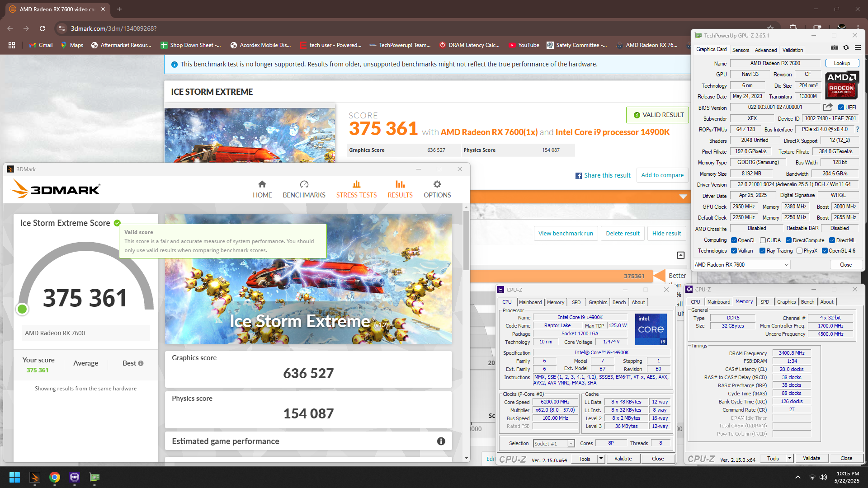Image resolution: width=868 pixels, height=488 pixels.
Task: Click the volume icon in system tray
Action: [823, 477]
